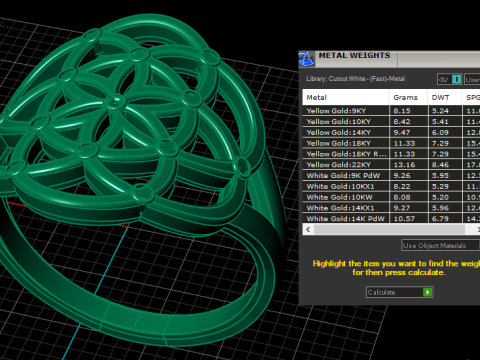Select the White Gold:10KX1 row
Image resolution: width=480 pixels, height=360 pixels.
pyautogui.click(x=391, y=186)
